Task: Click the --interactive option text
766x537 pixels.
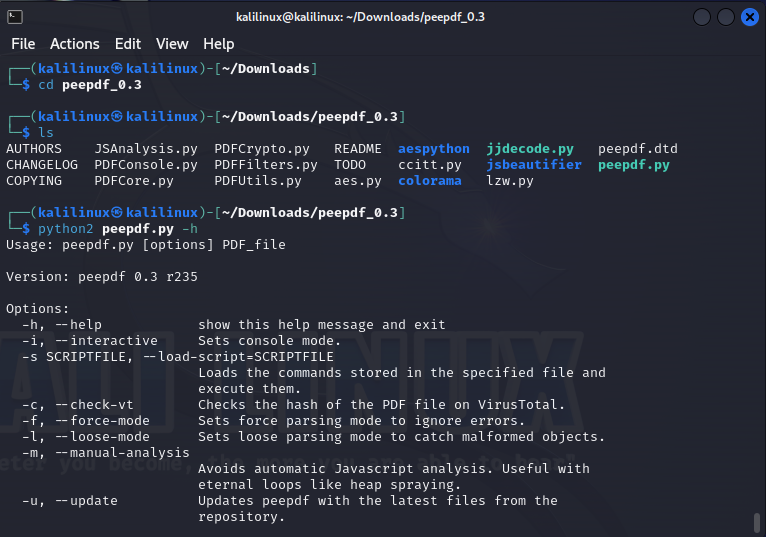Action: click(x=106, y=341)
